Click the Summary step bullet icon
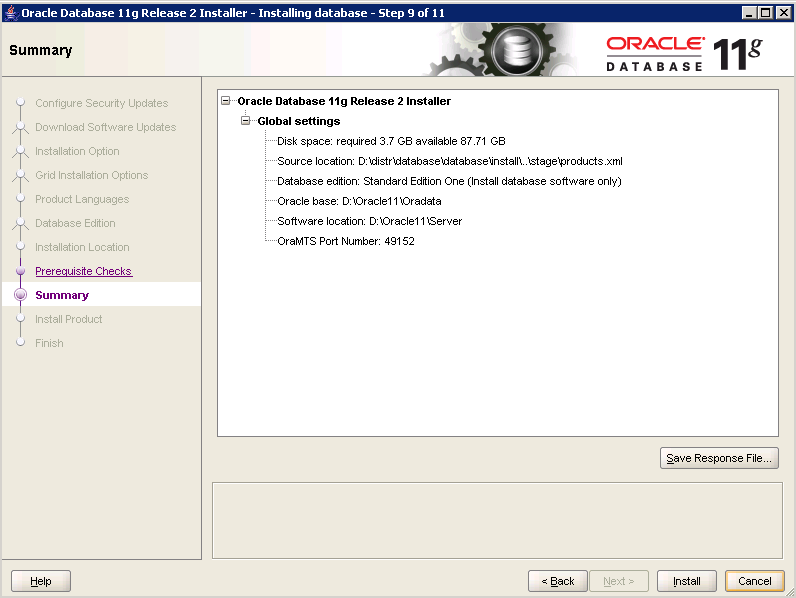Screen dimensions: 796x598 [20, 295]
